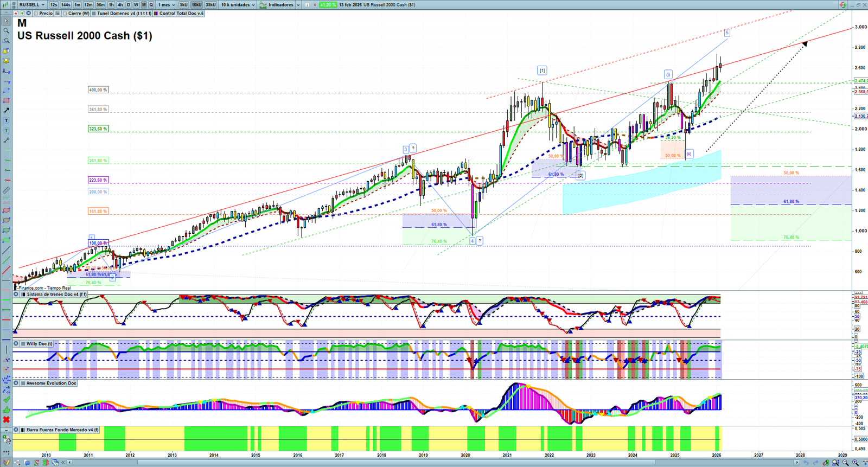Viewport: 868px width, 467px height.
Task: Click the list icon next to Precio
Action: coord(58,14)
